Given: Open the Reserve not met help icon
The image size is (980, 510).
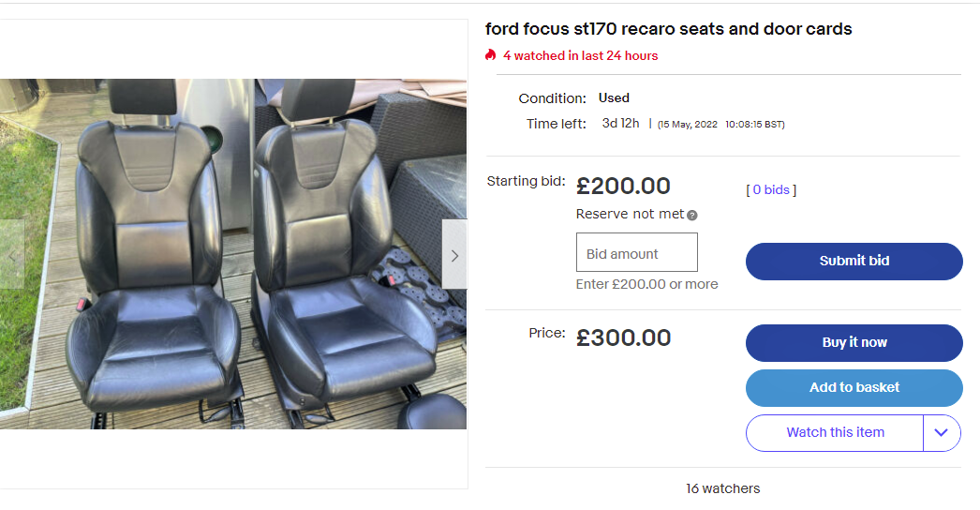Looking at the screenshot, I should point(693,216).
